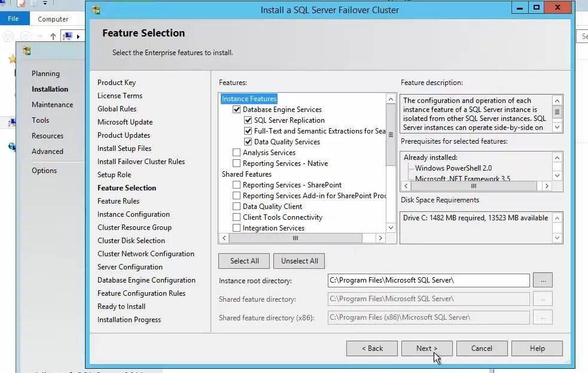Click Microsoft Update setup step

[125, 122]
